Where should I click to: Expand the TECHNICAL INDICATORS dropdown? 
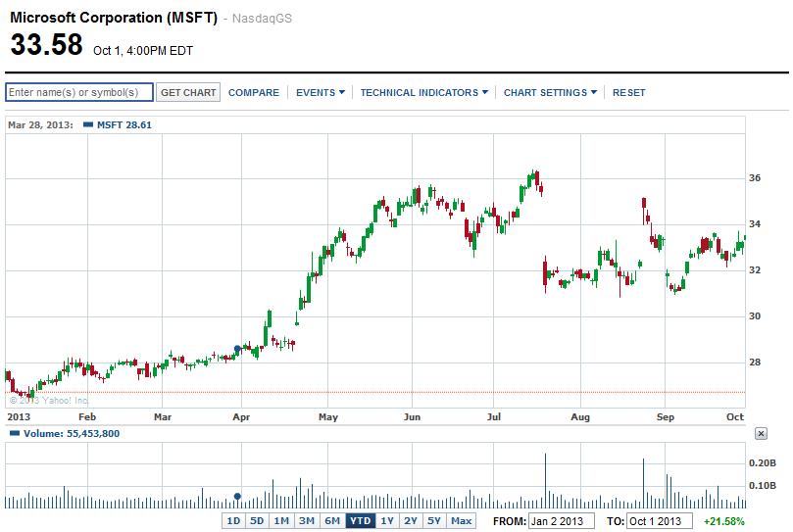[x=423, y=92]
